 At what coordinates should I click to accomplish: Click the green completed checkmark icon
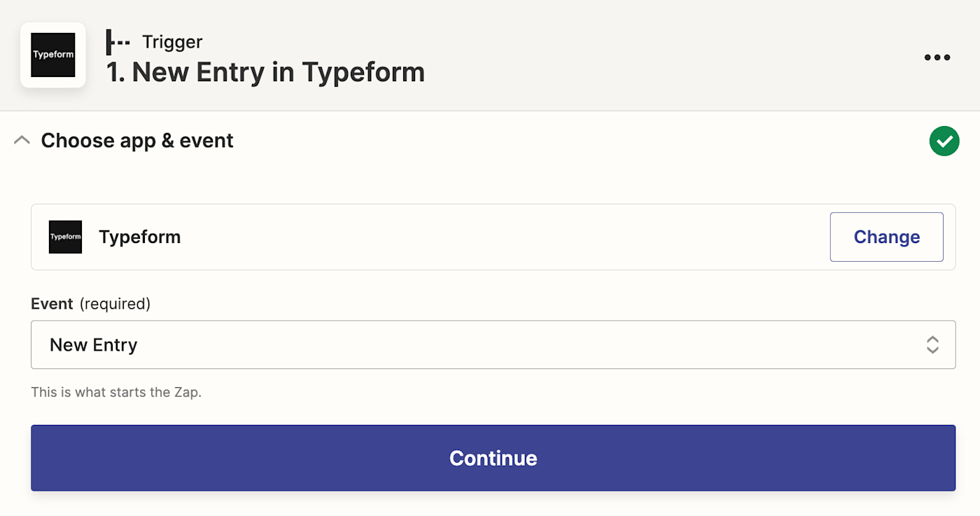(944, 141)
